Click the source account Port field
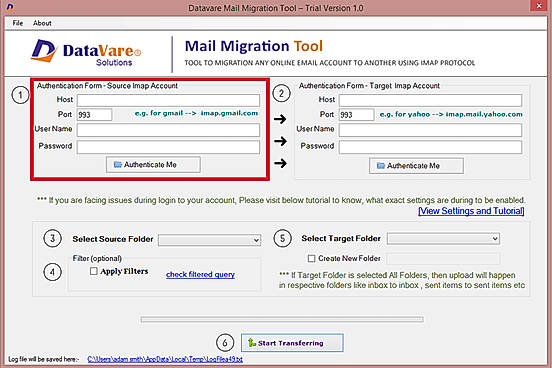552x368 pixels. (x=94, y=115)
